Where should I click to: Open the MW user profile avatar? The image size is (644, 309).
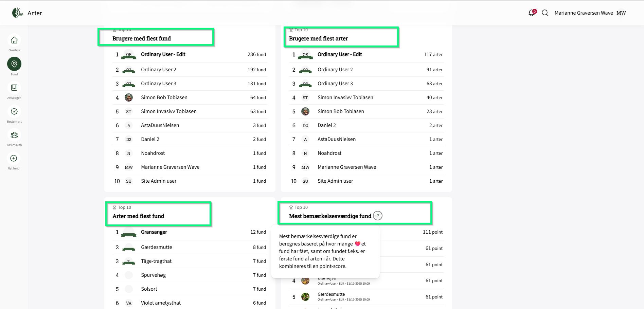(621, 13)
